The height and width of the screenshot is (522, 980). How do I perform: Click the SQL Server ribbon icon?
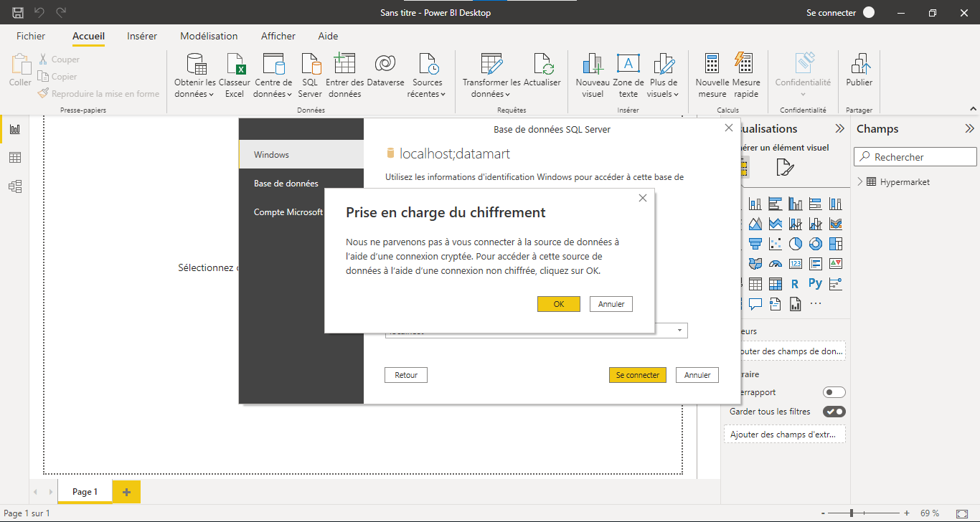[x=310, y=75]
